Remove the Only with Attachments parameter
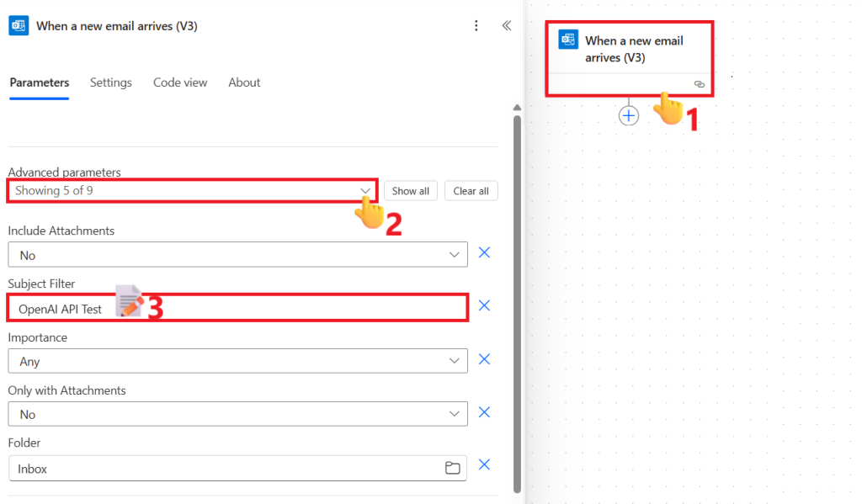Viewport: 862px width, 504px height. [x=484, y=412]
